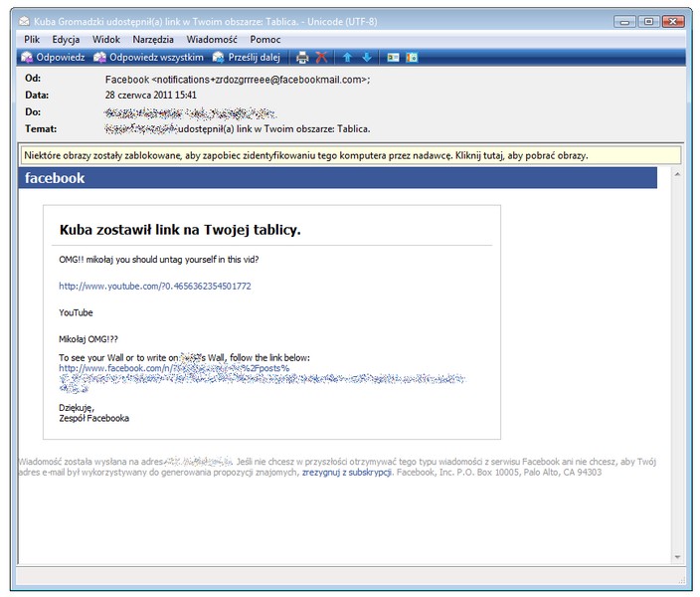
Task: Click Odpowiedz wszystkim to reply all
Action: click(x=148, y=57)
